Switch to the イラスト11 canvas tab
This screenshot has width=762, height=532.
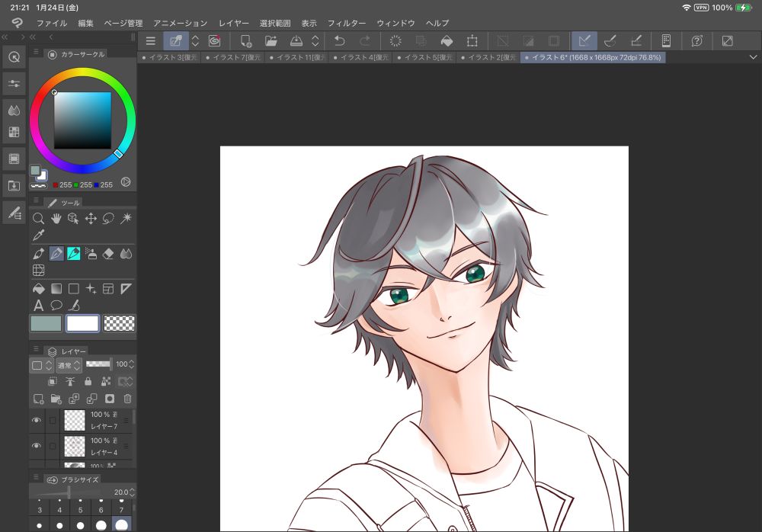(x=298, y=57)
